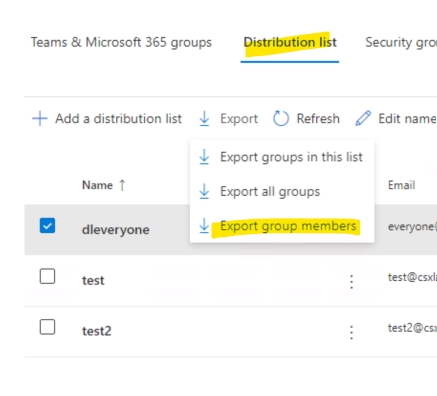Click the arrow icon beside Export all groups
437x396 pixels.
(x=204, y=192)
